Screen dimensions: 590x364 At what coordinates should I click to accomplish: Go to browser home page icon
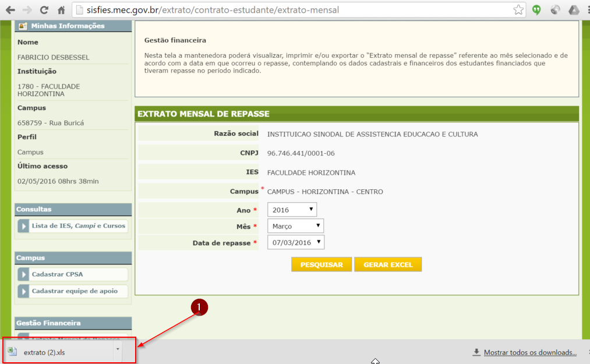(x=61, y=10)
